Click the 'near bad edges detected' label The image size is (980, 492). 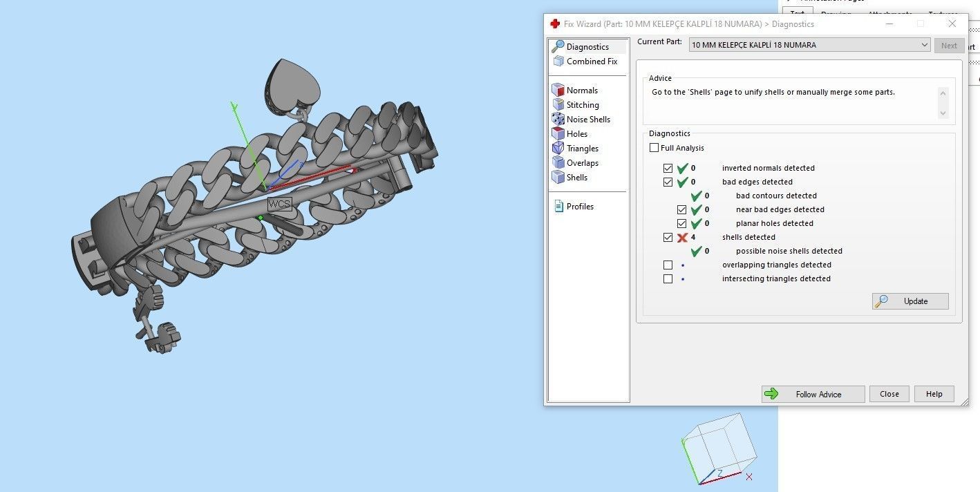(780, 210)
